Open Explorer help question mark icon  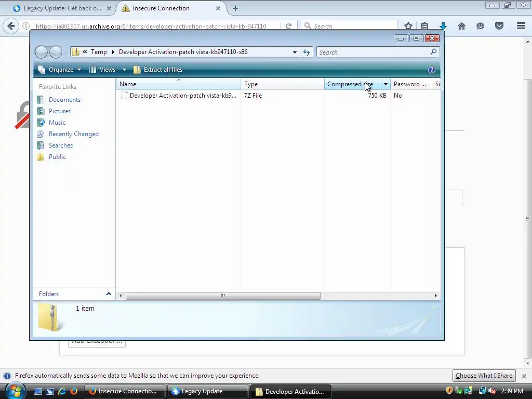(x=432, y=70)
